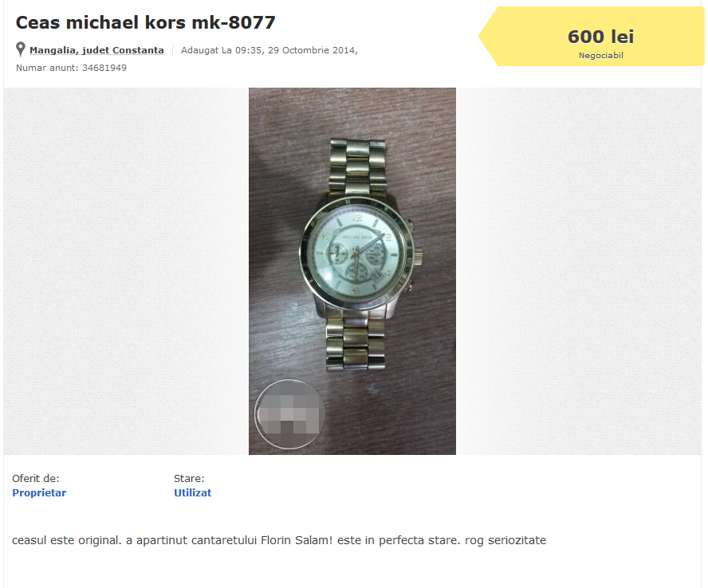The image size is (708, 588).
Task: Click the blurred circular watermark on the photo
Action: [290, 414]
